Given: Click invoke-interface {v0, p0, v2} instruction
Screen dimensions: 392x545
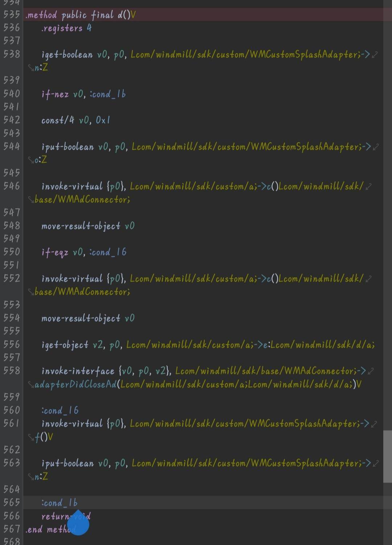Looking at the screenshot, I should pyautogui.click(x=204, y=371).
